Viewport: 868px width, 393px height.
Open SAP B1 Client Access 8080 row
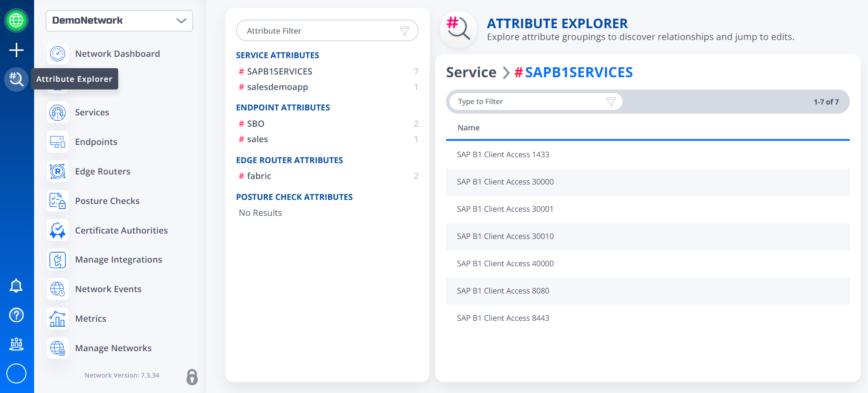tap(647, 291)
